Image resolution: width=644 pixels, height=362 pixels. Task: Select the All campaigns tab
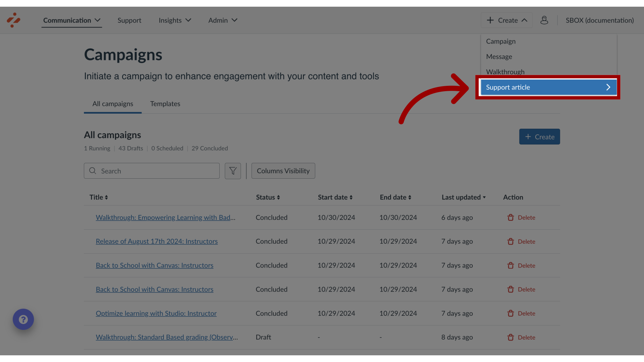[x=112, y=104]
